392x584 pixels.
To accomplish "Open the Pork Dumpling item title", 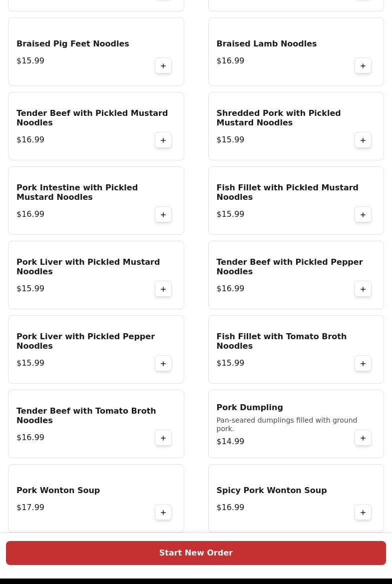I will [249, 408].
